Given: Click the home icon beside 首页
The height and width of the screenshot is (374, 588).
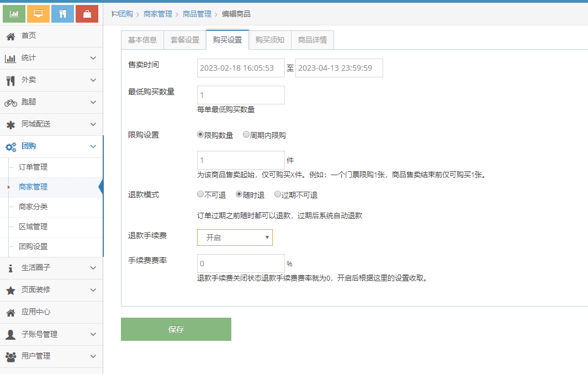Looking at the screenshot, I should coord(10,36).
